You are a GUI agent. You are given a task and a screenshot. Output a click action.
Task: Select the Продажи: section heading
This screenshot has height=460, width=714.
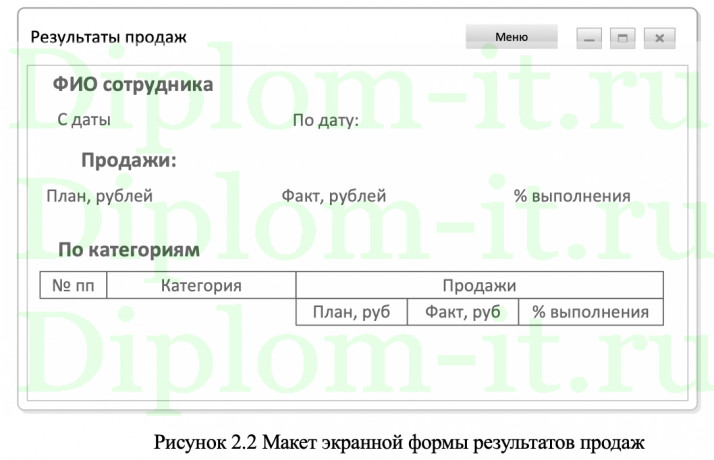pos(128,160)
